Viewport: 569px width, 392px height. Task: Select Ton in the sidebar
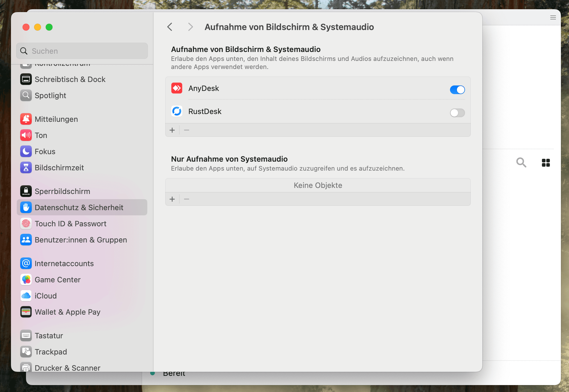pyautogui.click(x=82, y=135)
